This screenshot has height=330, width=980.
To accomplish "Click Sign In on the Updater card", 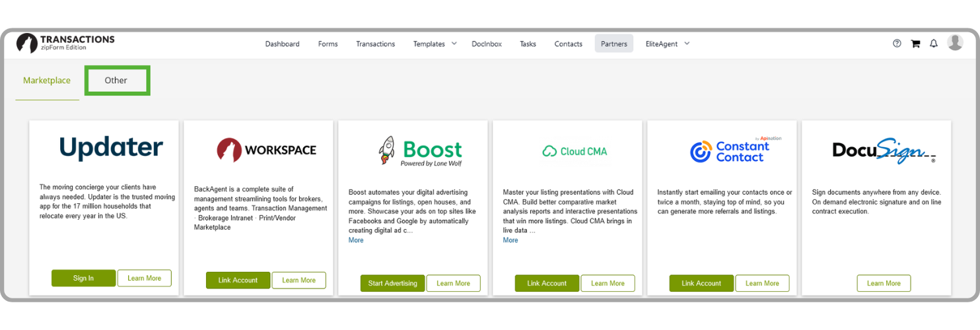I will tap(83, 278).
